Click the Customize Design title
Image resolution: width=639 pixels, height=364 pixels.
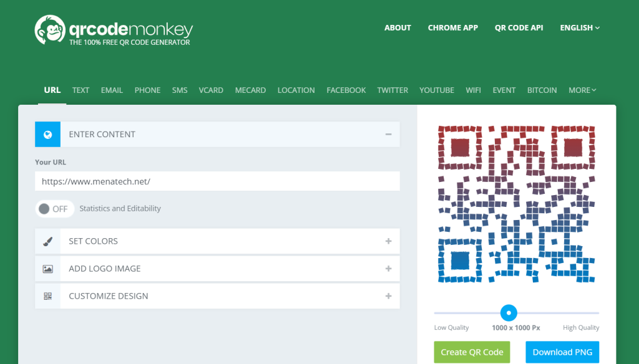pos(109,296)
